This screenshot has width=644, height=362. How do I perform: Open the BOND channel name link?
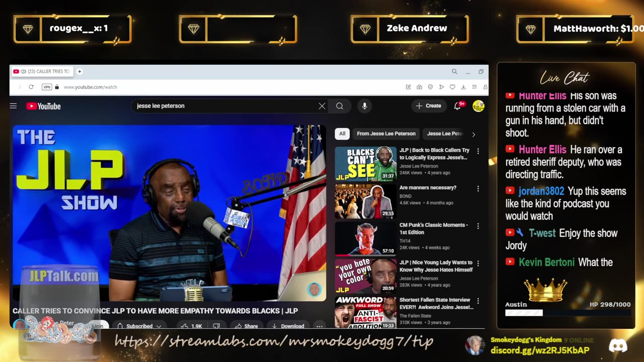405,196
